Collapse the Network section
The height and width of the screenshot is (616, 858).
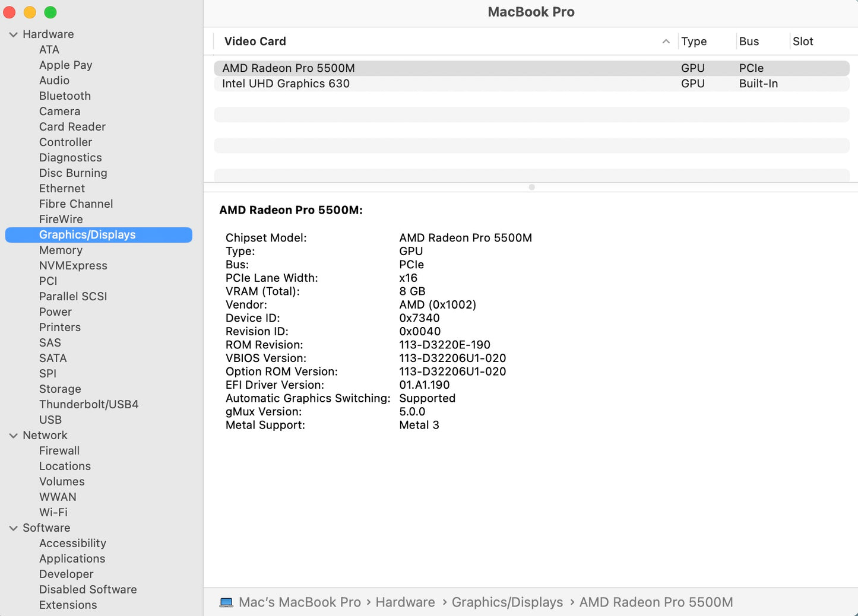point(13,435)
